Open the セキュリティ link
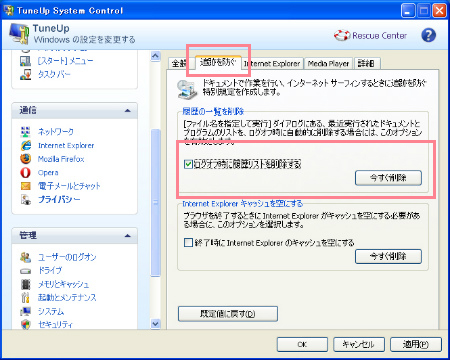 click(x=55, y=324)
